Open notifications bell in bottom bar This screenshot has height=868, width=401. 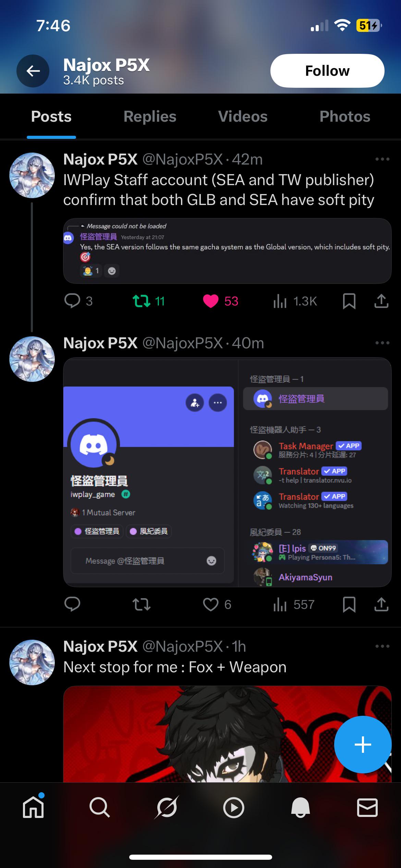pos(300,808)
